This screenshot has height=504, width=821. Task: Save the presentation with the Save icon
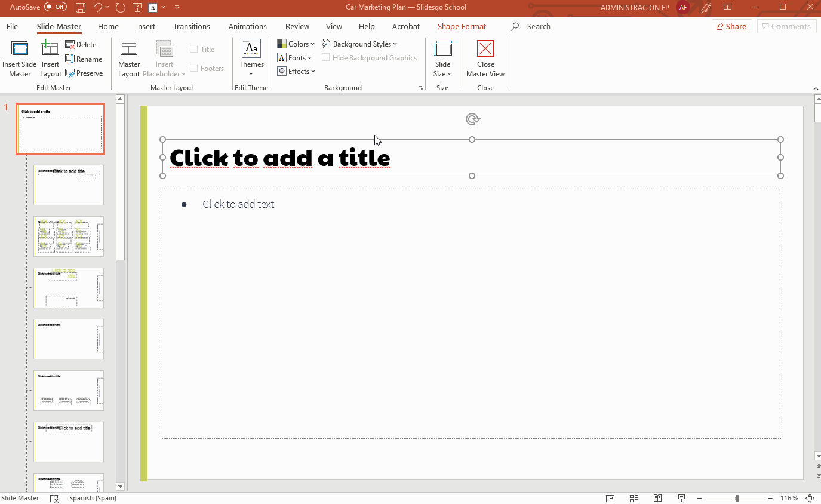coord(81,7)
